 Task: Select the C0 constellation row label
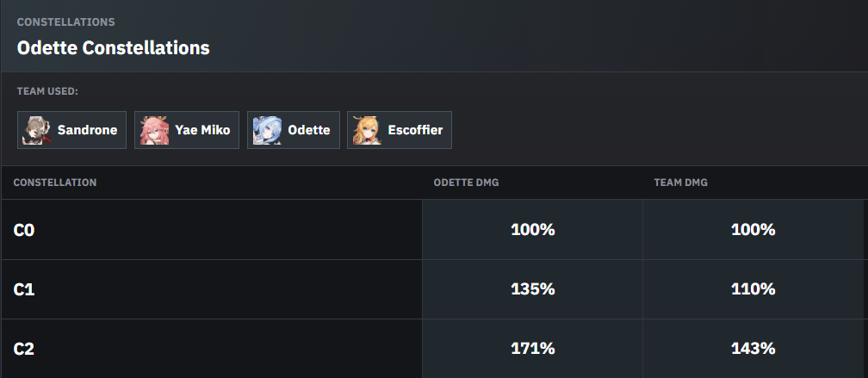point(24,230)
